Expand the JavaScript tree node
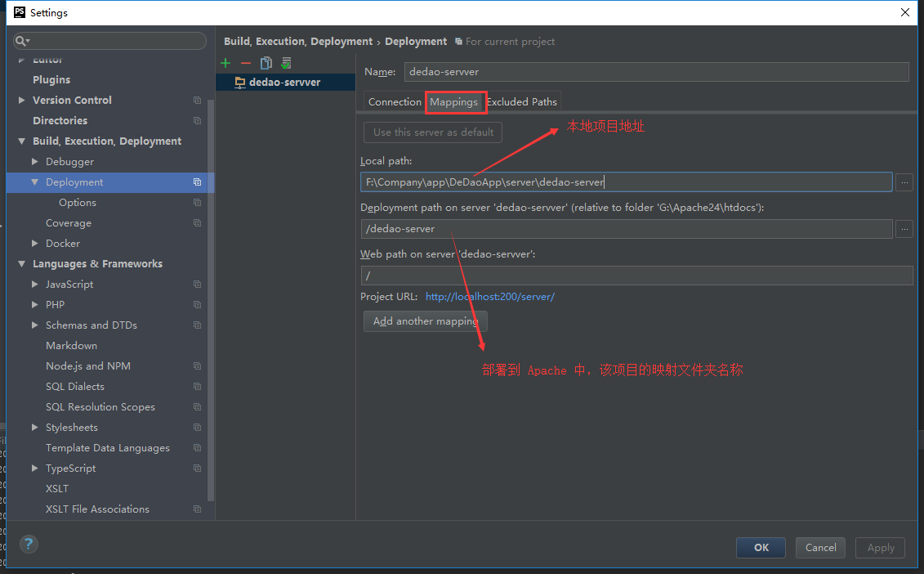Image resolution: width=924 pixels, height=574 pixels. [35, 285]
